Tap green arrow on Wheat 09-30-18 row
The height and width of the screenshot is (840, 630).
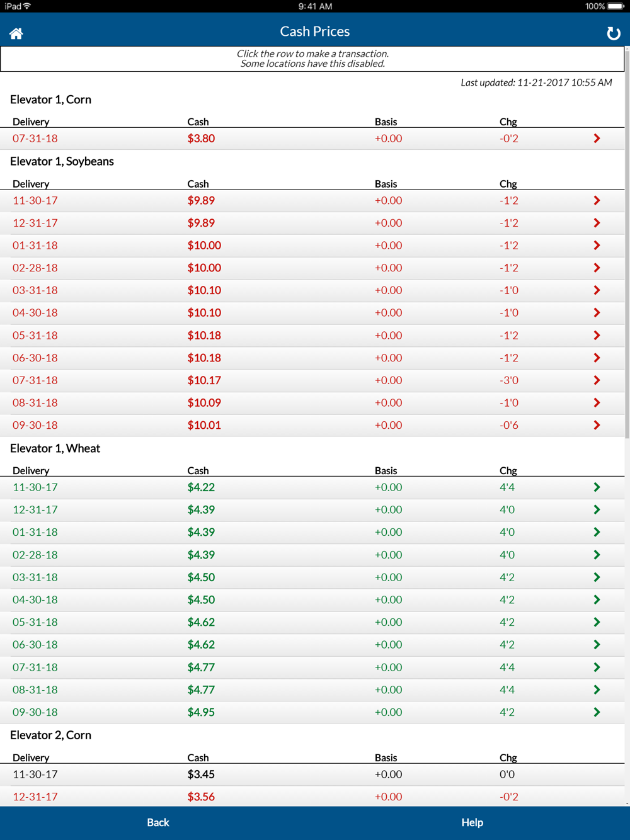[x=597, y=712]
